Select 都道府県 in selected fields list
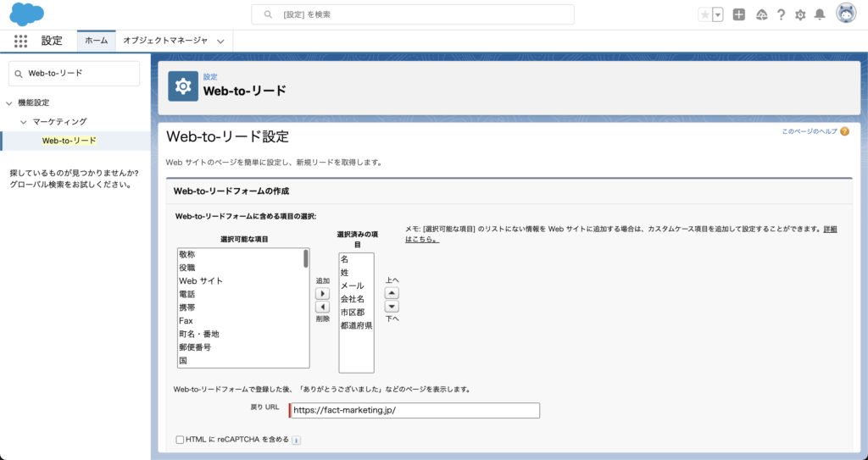Viewport: 868px width, 460px height. click(x=356, y=326)
